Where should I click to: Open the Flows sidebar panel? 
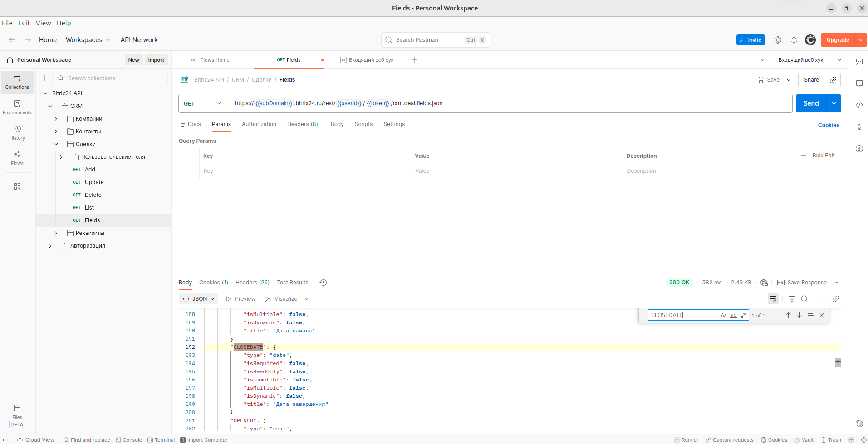point(17,158)
